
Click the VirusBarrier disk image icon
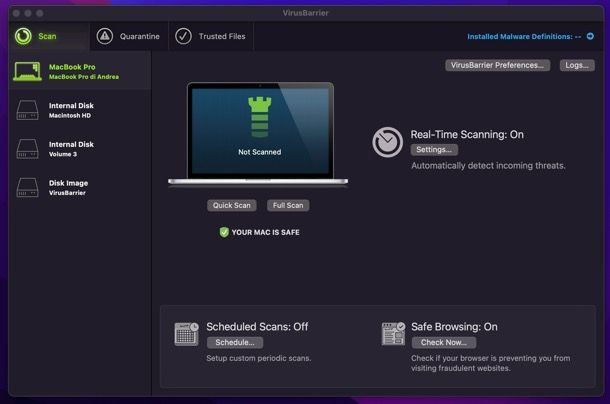point(27,187)
